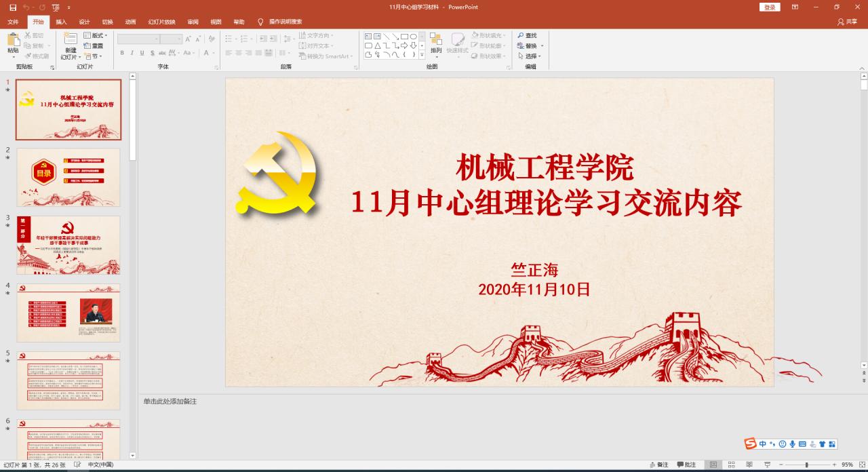Screen dimensions: 868x472
Task: Start slideshow from status bar icon
Action: coord(766,465)
